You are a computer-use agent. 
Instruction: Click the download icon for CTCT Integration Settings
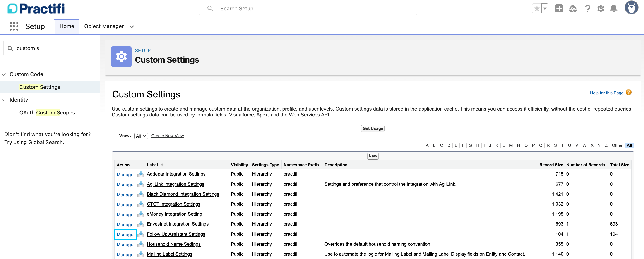(141, 204)
